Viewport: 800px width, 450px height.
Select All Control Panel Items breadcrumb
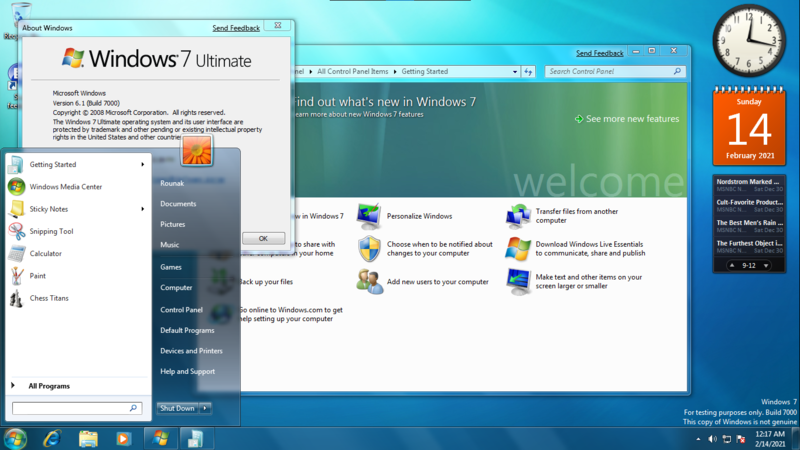(x=353, y=71)
